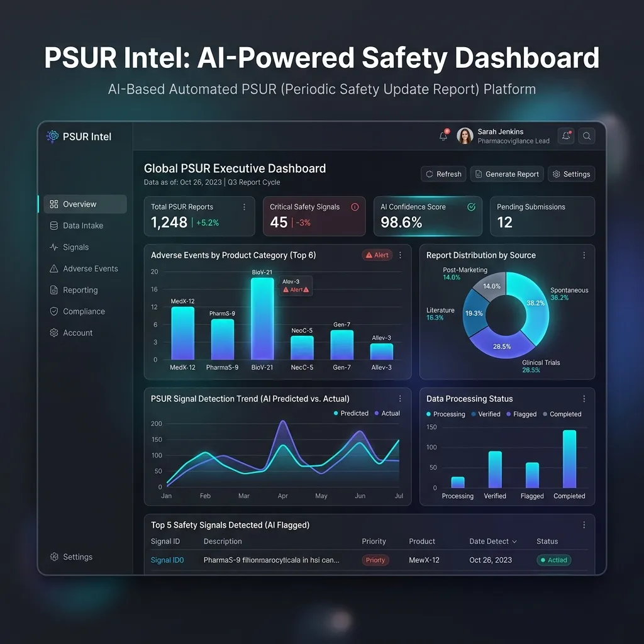Click the Reporting document icon

tap(54, 290)
